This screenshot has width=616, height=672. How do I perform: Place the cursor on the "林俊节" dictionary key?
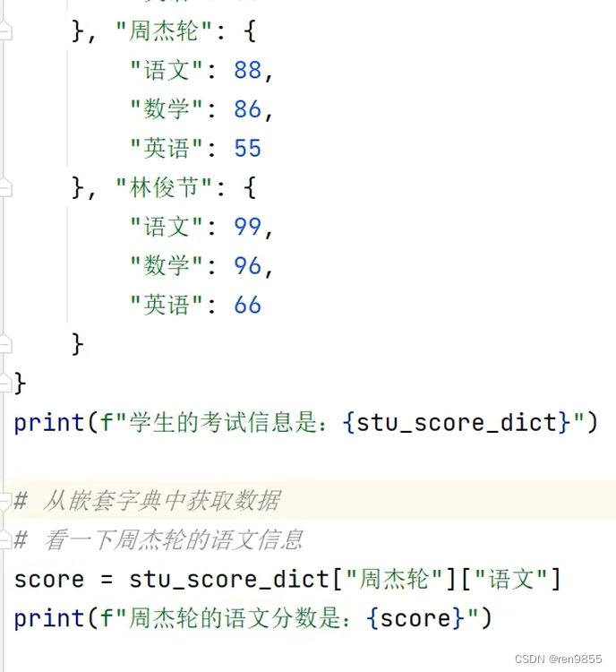click(164, 188)
